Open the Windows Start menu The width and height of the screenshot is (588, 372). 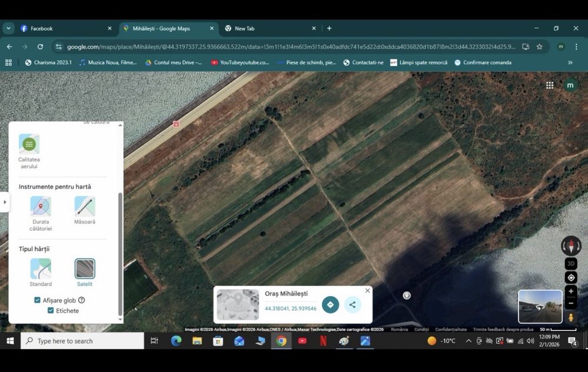10,341
